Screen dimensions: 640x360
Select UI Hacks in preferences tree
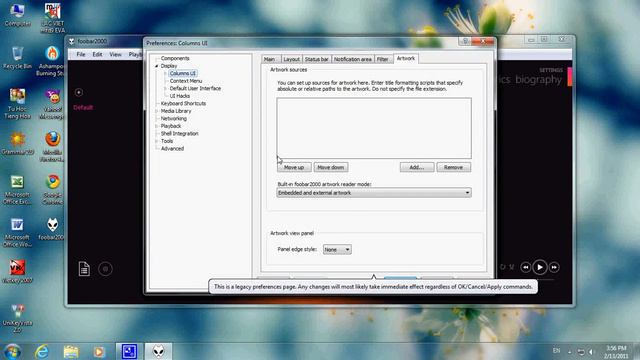(180, 96)
